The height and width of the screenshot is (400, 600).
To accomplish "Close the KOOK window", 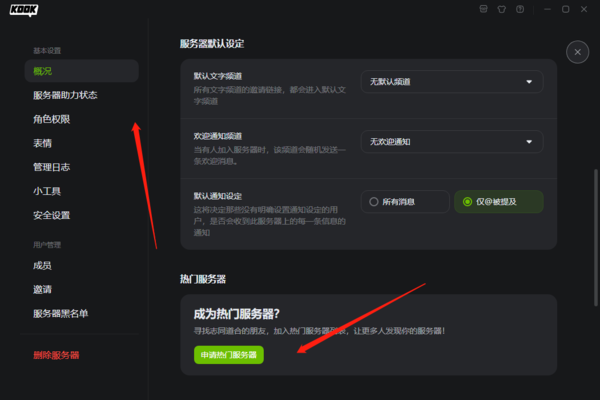I will 584,9.
